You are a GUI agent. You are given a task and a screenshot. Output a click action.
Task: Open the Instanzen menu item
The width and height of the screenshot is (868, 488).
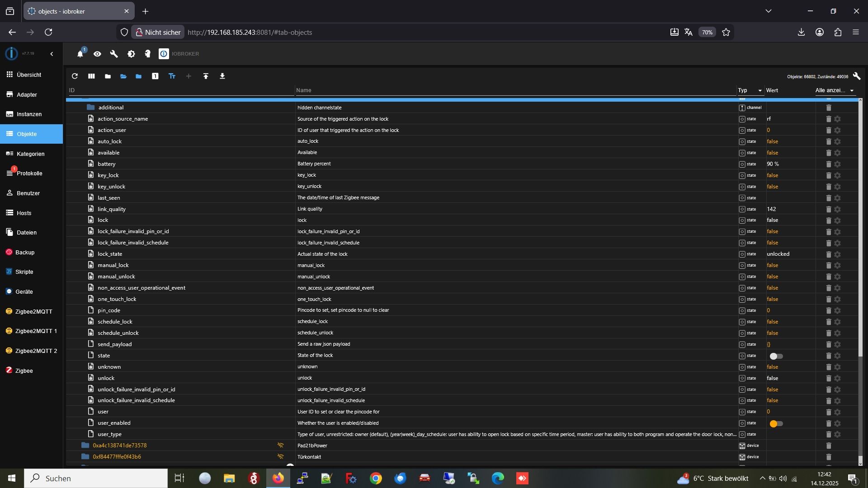(x=29, y=114)
